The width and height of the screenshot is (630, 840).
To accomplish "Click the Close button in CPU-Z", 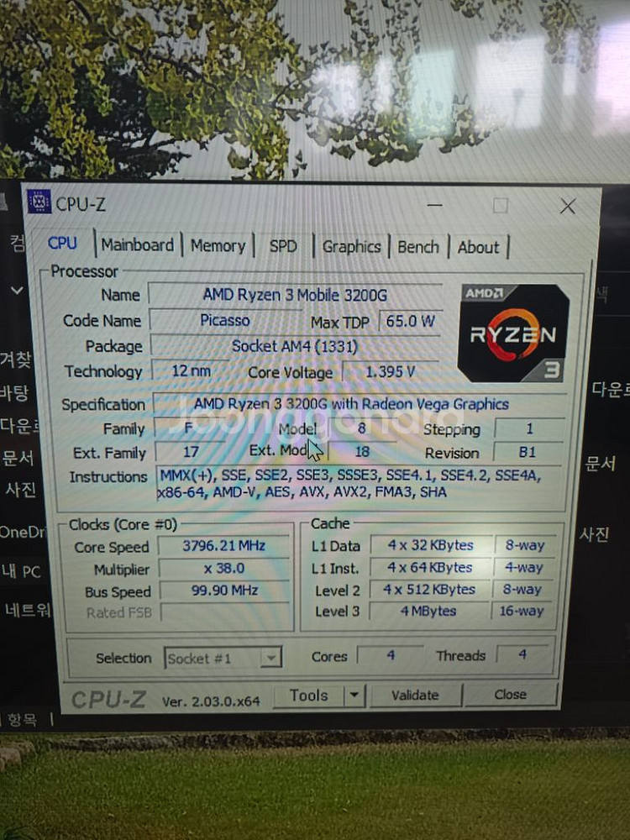I will (510, 695).
